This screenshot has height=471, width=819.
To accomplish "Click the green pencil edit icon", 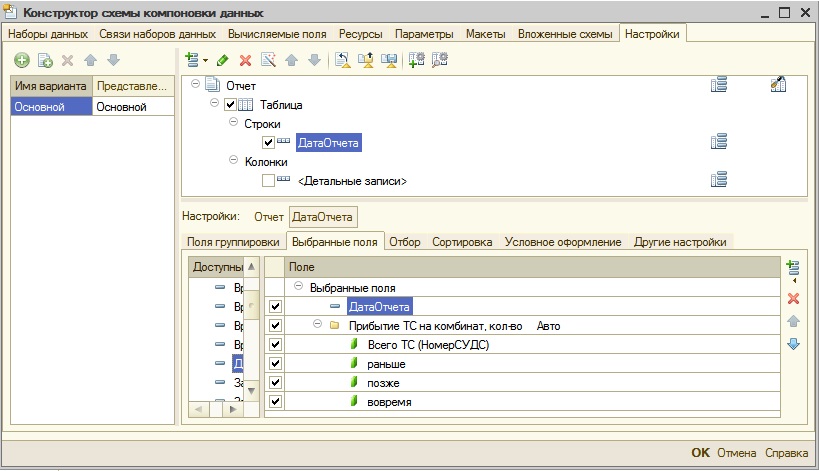I will point(223,61).
